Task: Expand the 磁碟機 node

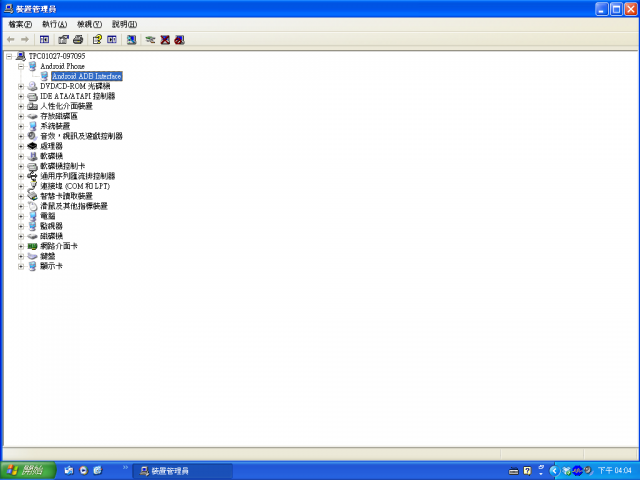Action: point(21,236)
